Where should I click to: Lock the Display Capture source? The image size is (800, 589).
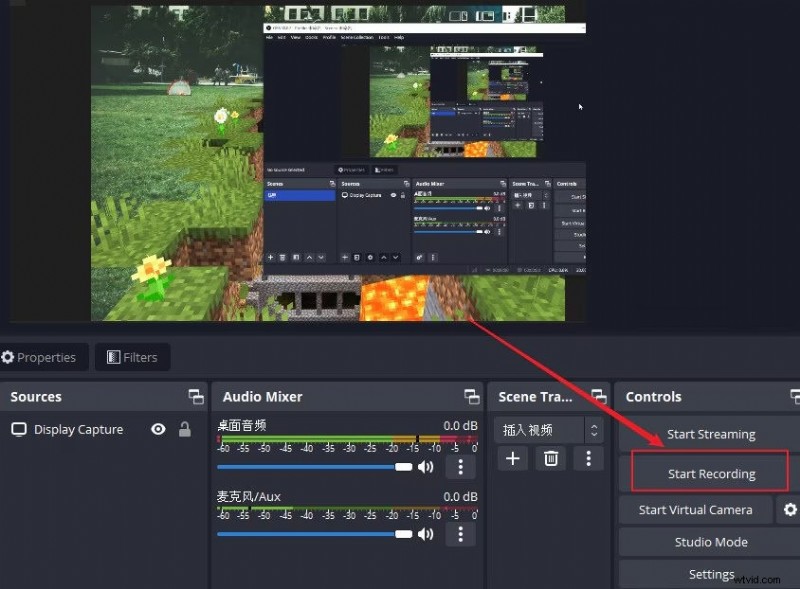click(x=184, y=429)
